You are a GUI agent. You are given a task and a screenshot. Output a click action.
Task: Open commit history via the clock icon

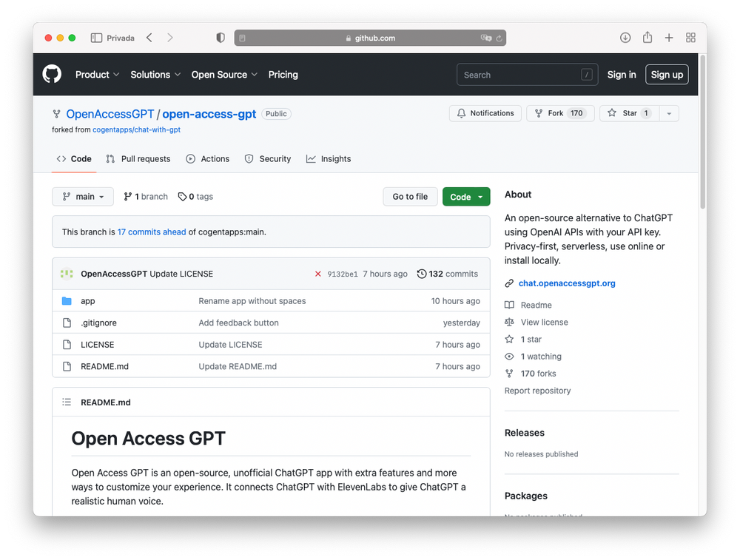tap(421, 274)
